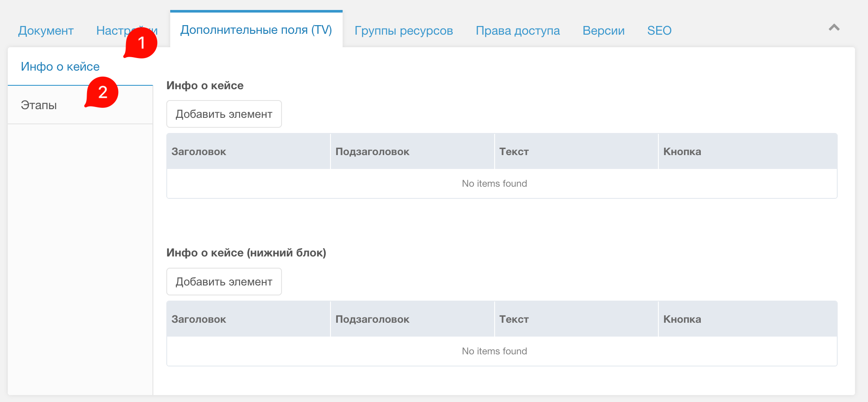Select the Дополнительные поля (TV) tab
868x402 pixels.
pyautogui.click(x=256, y=30)
